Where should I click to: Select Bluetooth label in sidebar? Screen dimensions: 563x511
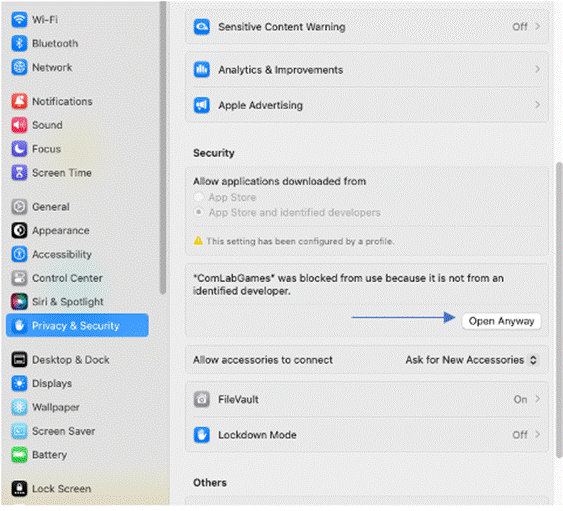click(55, 43)
